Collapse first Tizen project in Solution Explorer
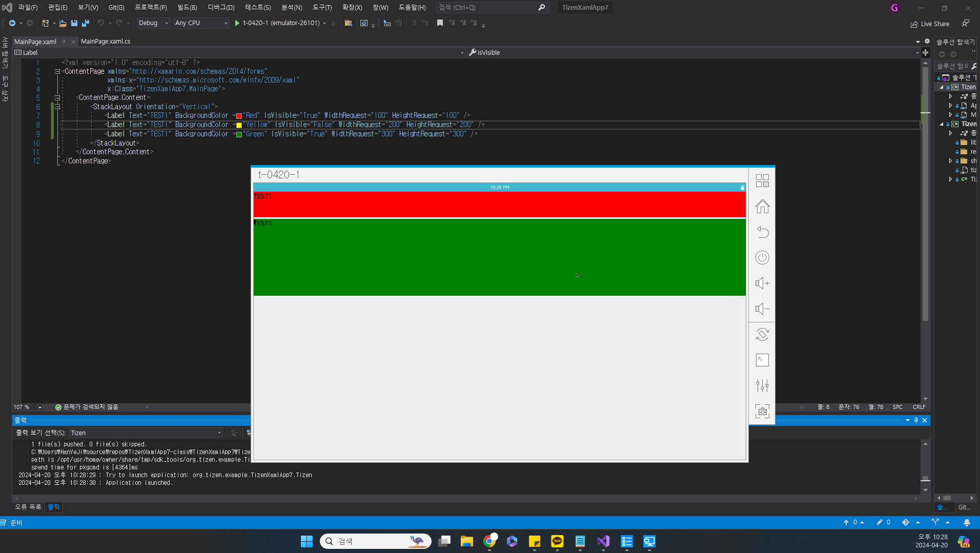This screenshot has height=553, width=980. [x=942, y=87]
